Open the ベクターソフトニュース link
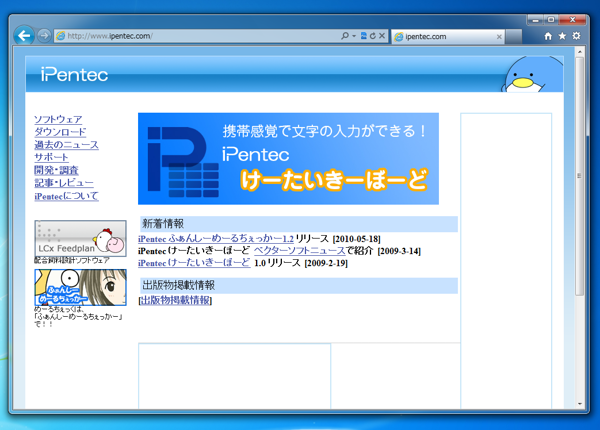Screen dimensions: 600x430 300,251
